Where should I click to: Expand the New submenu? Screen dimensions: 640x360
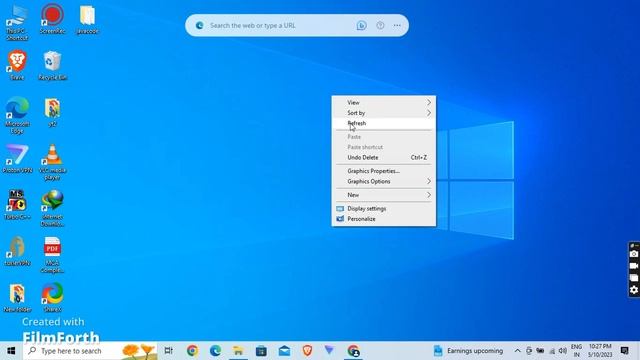coord(384,195)
